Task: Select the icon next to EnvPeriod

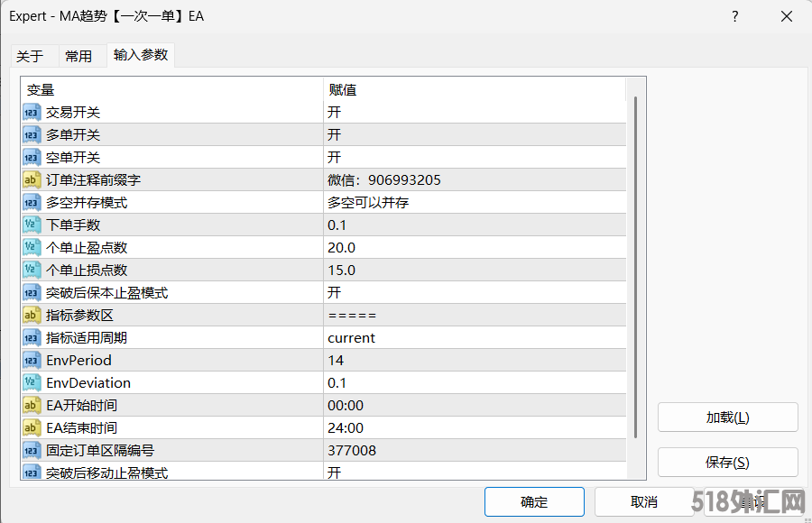Action: (32, 361)
